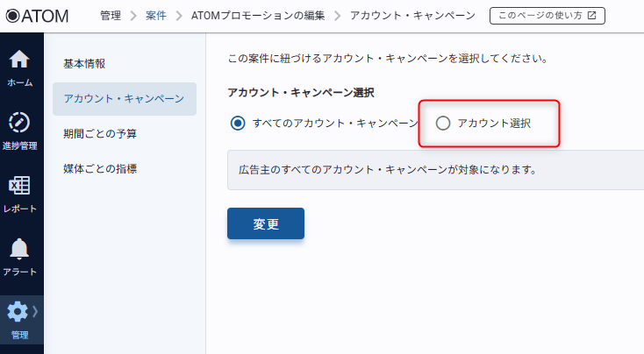Go to 期間ごとの予算 section

point(100,134)
